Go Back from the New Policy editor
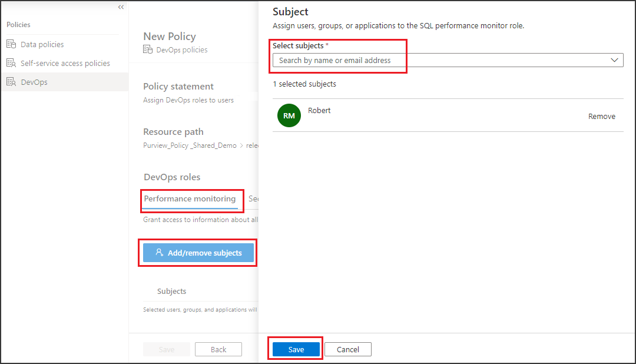The height and width of the screenshot is (364, 636). point(218,349)
